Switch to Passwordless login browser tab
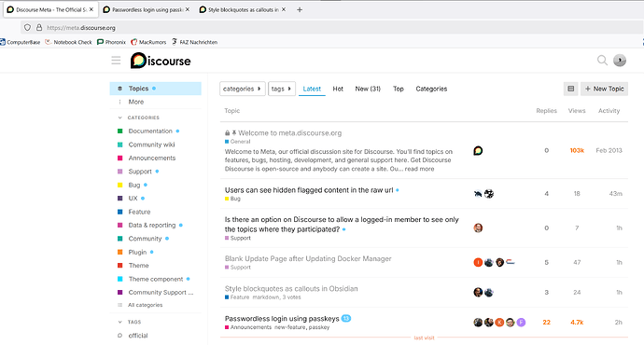The height and width of the screenshot is (345, 644). (147, 9)
